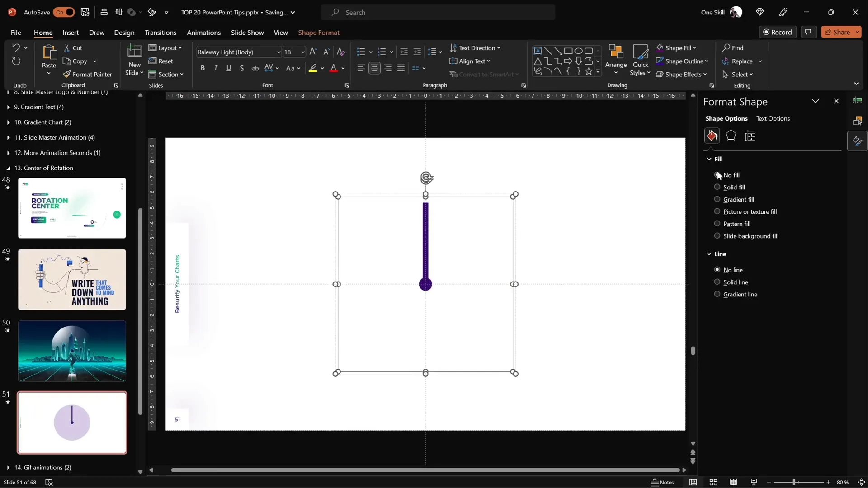Open the File menu
Image resolution: width=868 pixels, height=488 pixels.
coord(16,32)
